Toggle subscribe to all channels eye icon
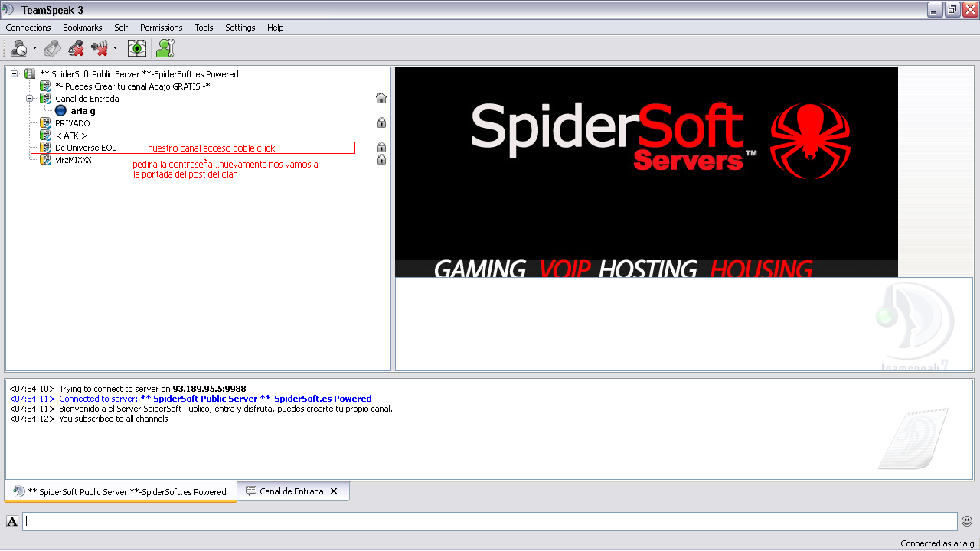The height and width of the screenshot is (551, 980). click(137, 48)
